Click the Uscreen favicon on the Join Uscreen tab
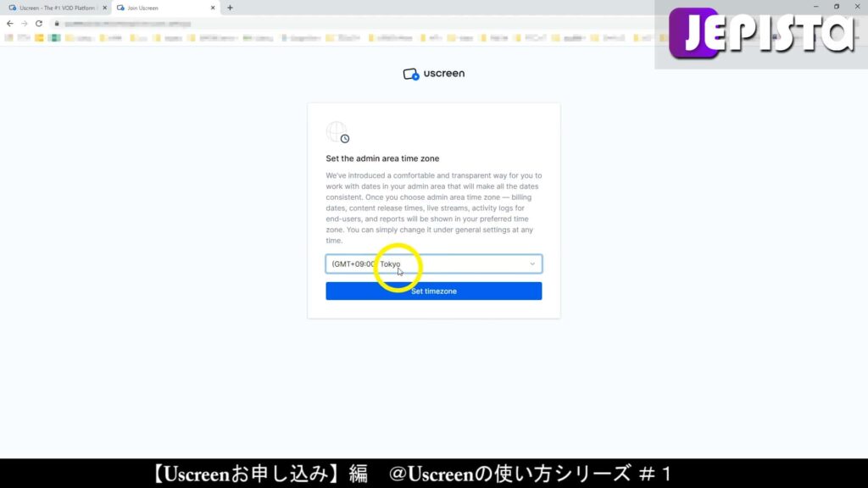The height and width of the screenshot is (488, 868). click(x=119, y=8)
